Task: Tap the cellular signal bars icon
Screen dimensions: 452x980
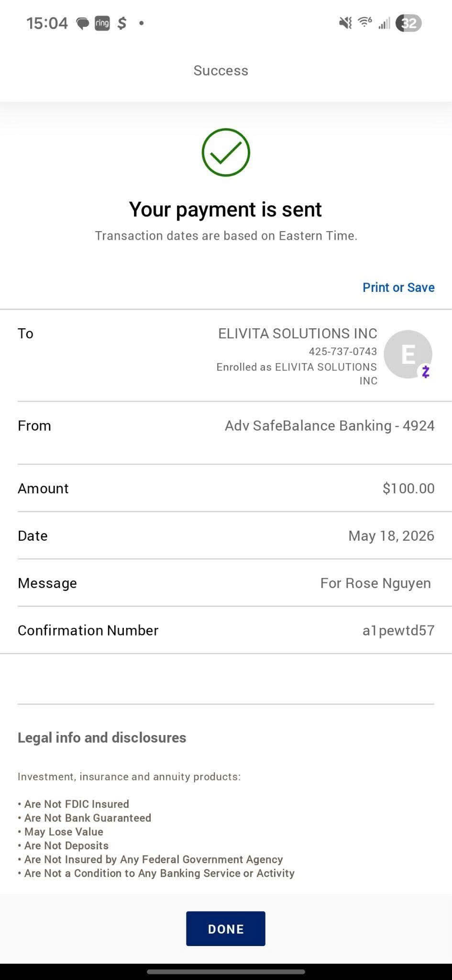Action: [x=385, y=23]
